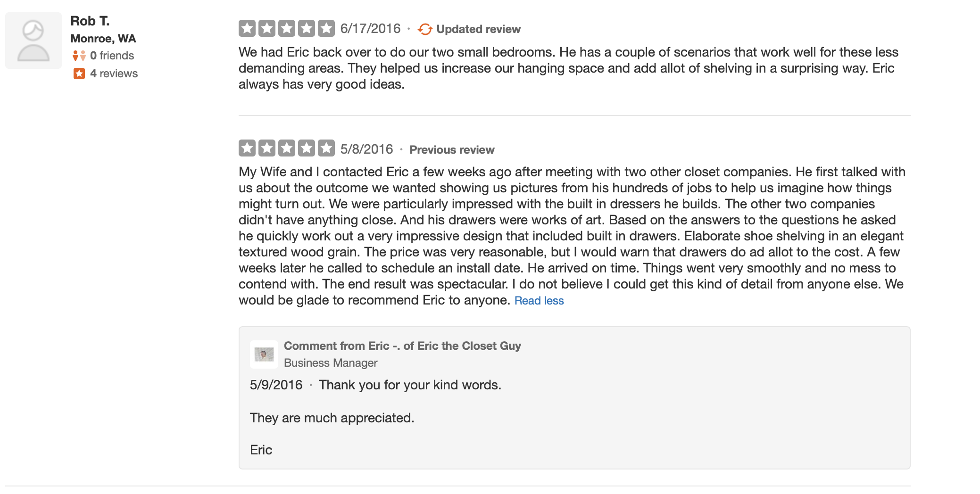Click the 0 friends text
This screenshot has width=980, height=494.
pos(112,56)
